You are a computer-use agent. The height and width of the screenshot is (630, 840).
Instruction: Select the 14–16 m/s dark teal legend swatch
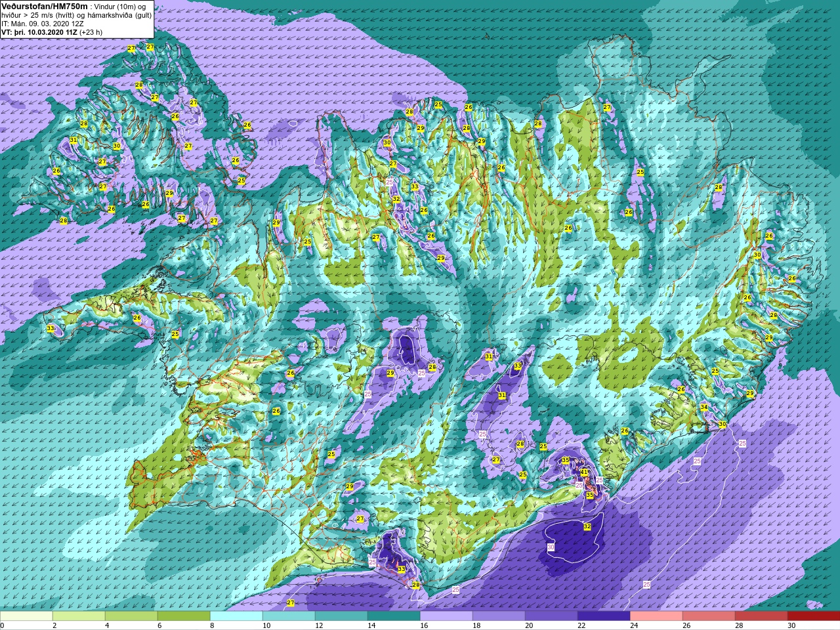coord(394,616)
